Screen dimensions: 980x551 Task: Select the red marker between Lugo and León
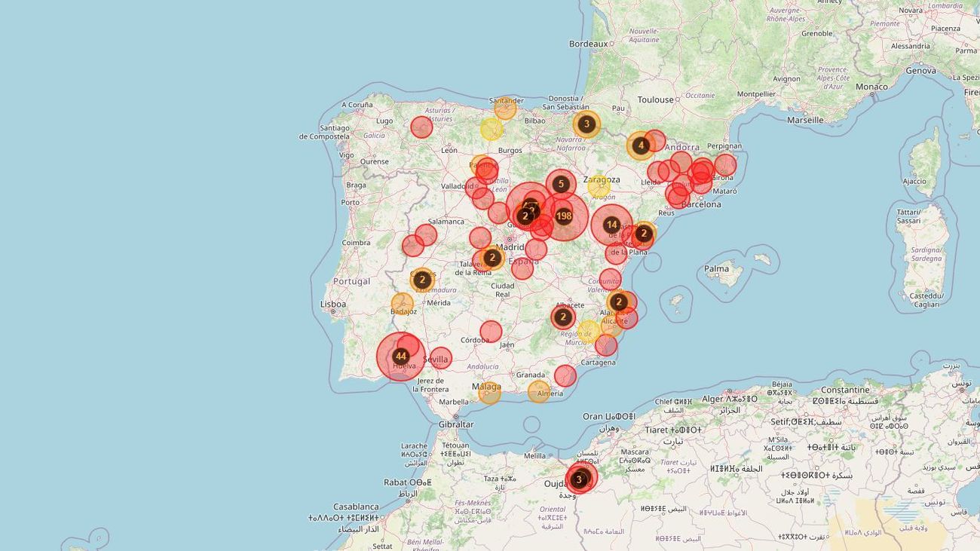[x=421, y=127]
